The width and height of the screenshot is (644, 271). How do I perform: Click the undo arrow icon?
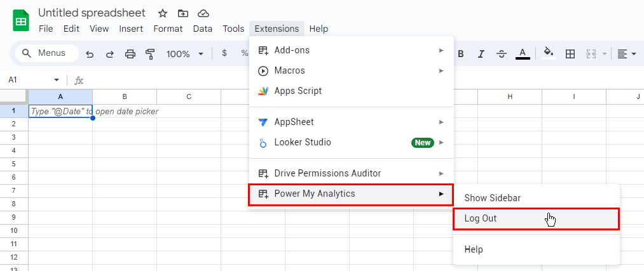click(90, 54)
